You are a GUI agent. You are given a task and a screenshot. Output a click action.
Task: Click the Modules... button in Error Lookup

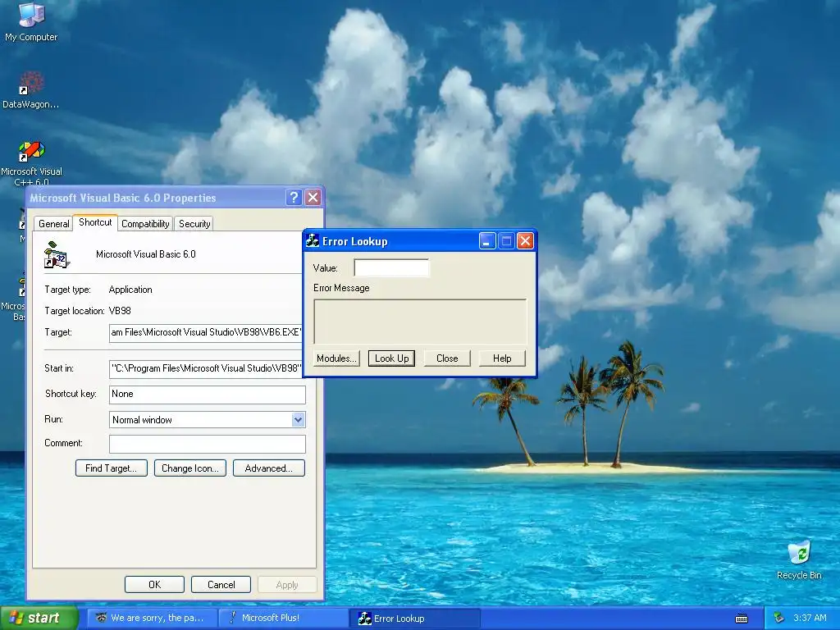(336, 358)
